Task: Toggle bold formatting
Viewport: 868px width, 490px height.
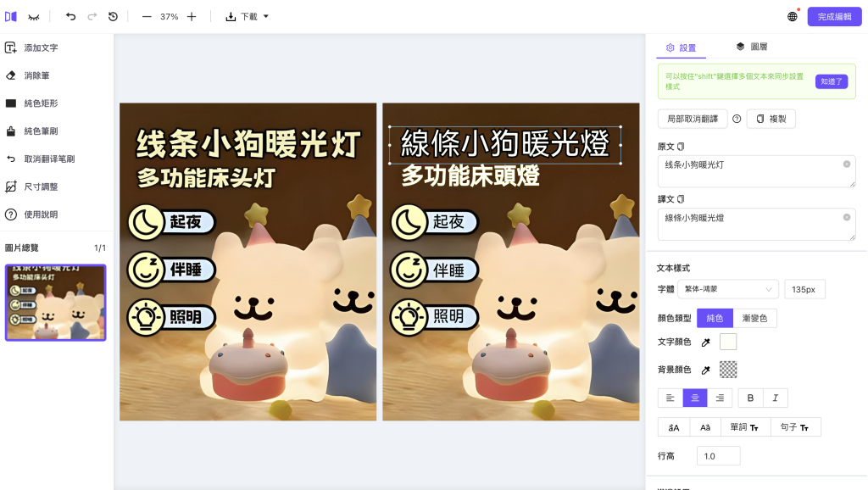Action: pyautogui.click(x=750, y=398)
